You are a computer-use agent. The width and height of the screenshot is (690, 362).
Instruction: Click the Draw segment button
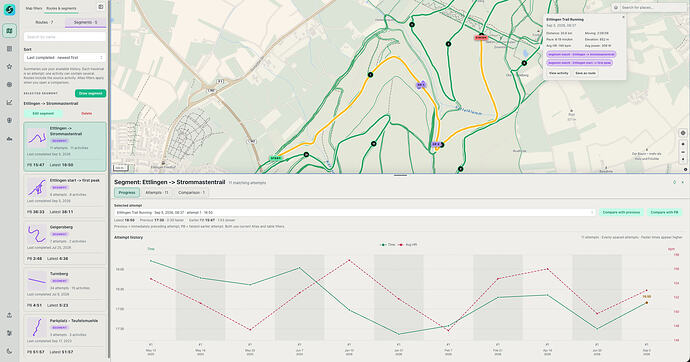(x=90, y=93)
